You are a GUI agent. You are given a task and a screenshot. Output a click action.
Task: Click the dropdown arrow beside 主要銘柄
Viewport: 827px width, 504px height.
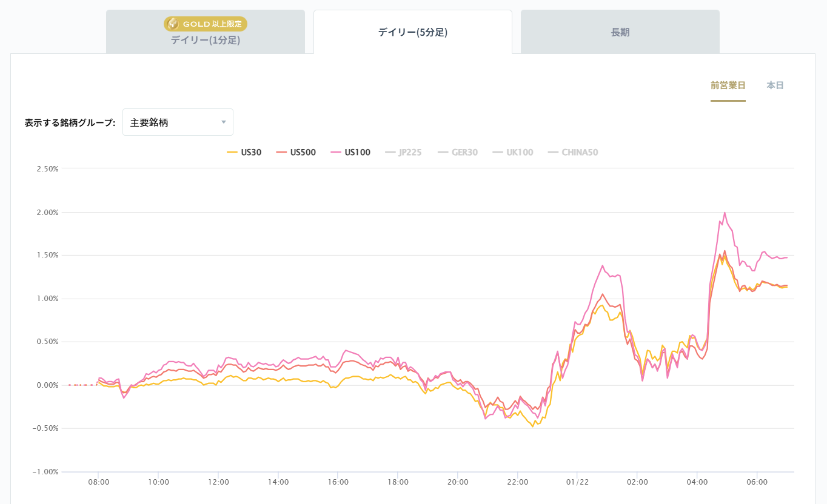tap(223, 122)
